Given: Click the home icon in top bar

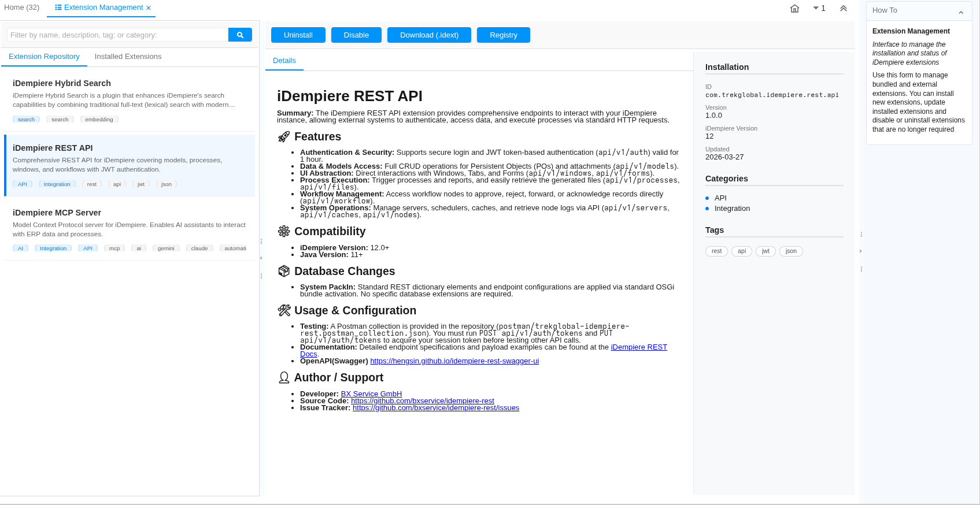Looking at the screenshot, I should (794, 8).
